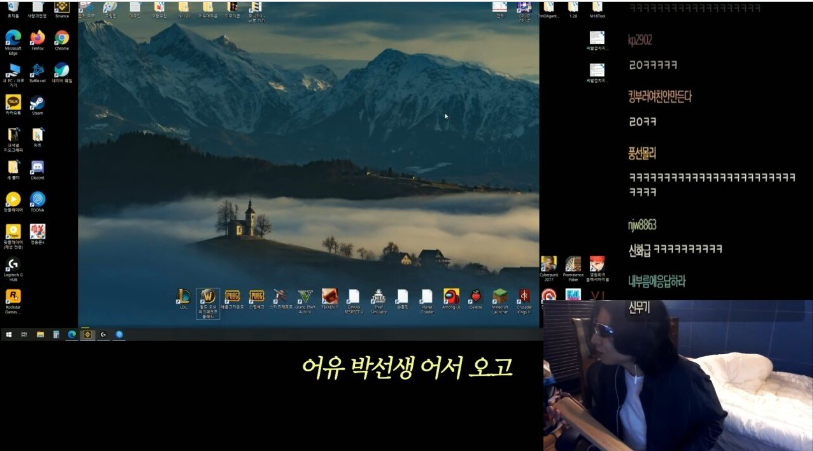Open the Windows Start button
The image size is (813, 451).
(x=9, y=335)
